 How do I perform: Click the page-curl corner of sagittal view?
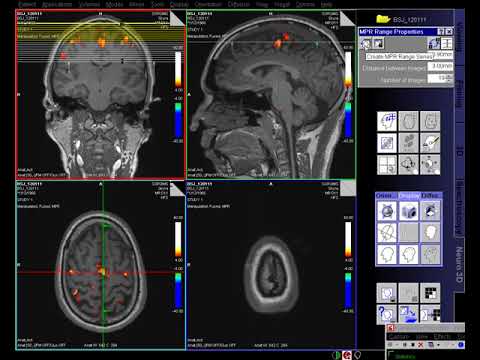[x=347, y=18]
